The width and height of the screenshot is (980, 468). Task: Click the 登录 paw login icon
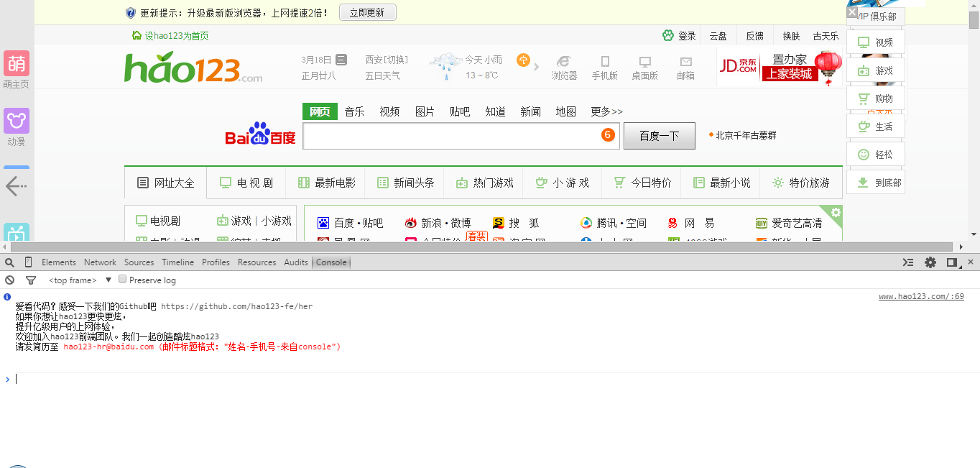click(x=668, y=35)
